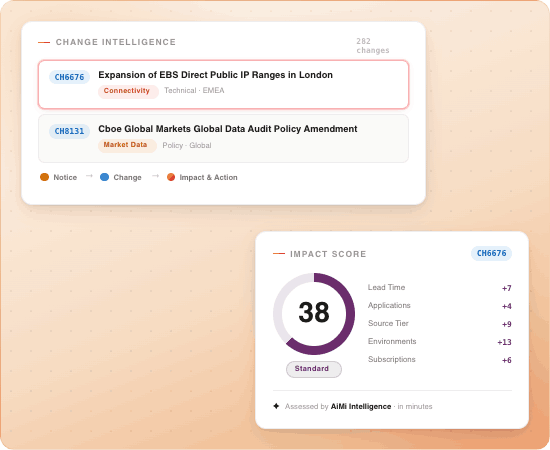Click the +4 Applications value

point(507,307)
